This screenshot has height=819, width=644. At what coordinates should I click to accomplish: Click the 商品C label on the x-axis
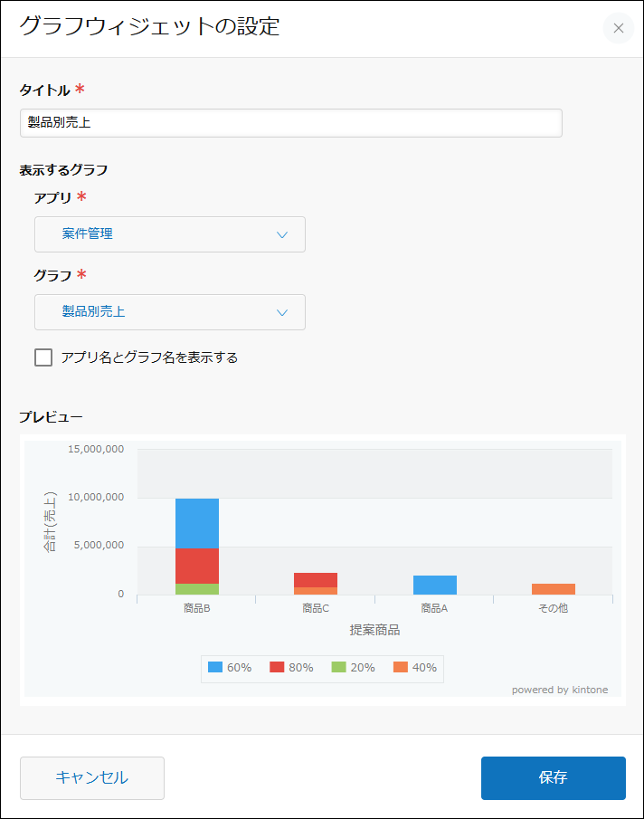(x=314, y=609)
